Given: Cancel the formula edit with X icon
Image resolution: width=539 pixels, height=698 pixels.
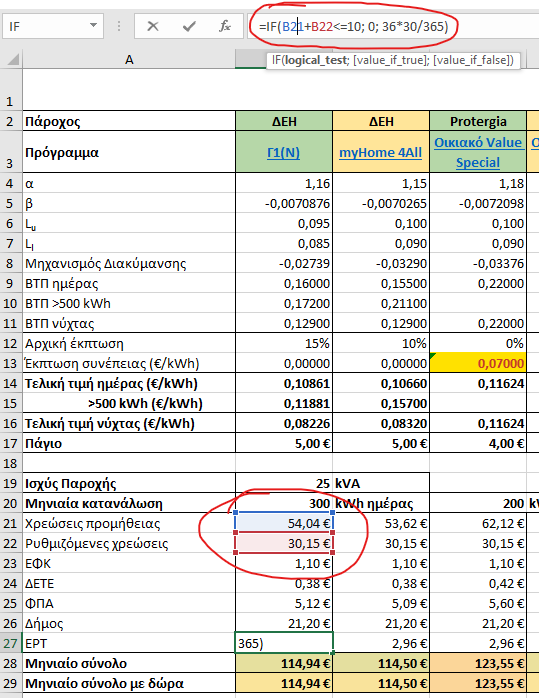Looking at the screenshot, I should [153, 27].
